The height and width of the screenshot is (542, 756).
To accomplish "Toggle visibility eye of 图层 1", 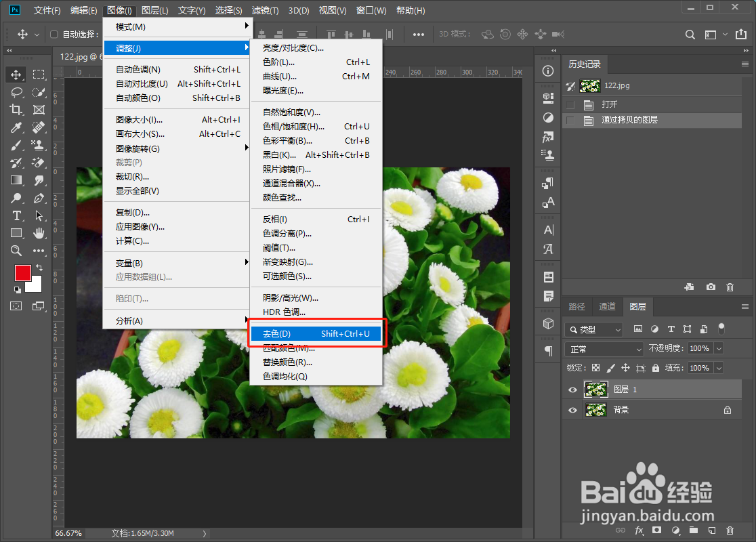I will pyautogui.click(x=573, y=390).
